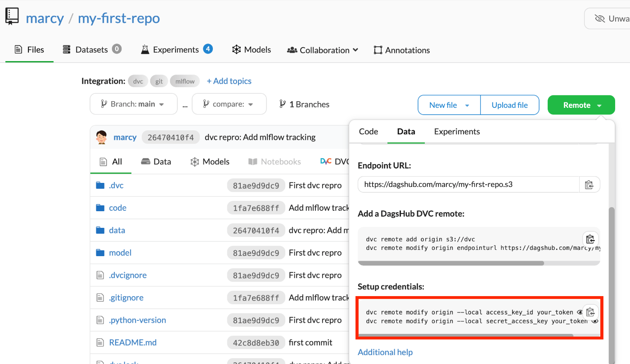Click the dvc integration tag

click(138, 81)
